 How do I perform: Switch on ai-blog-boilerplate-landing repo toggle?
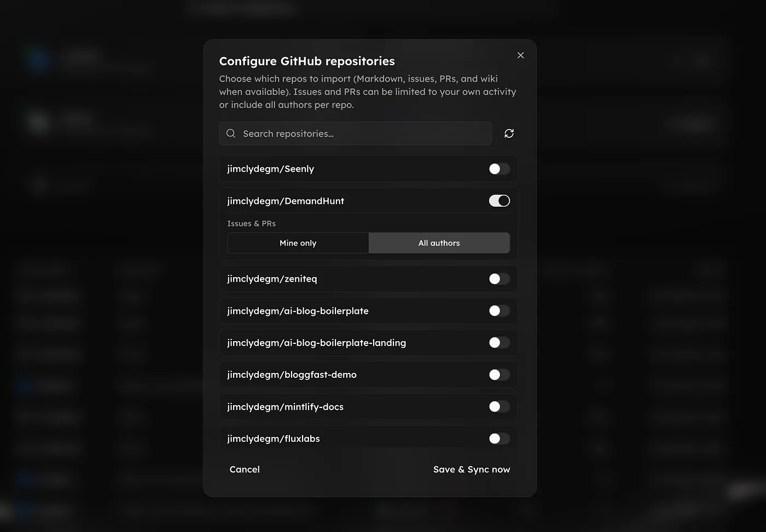pyautogui.click(x=499, y=343)
